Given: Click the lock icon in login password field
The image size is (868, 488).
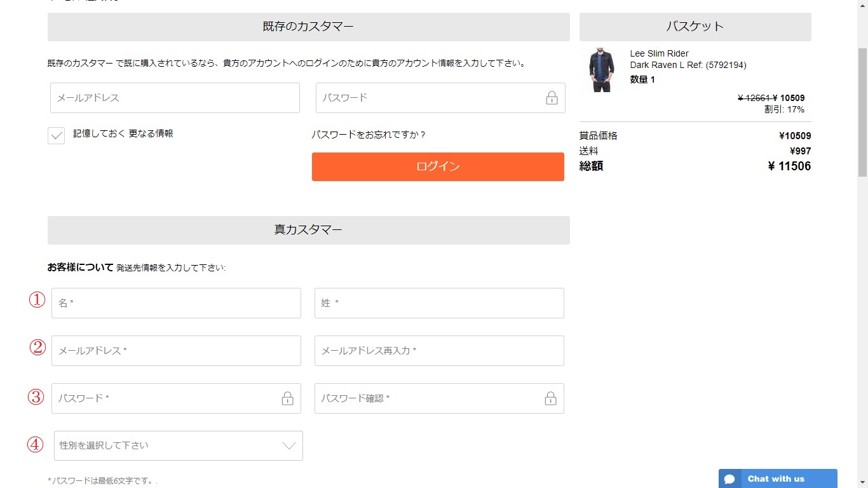Looking at the screenshot, I should coord(552,98).
